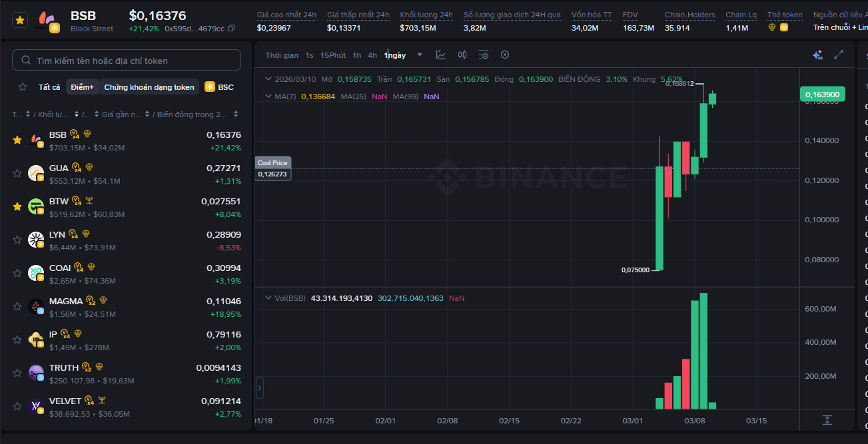Image resolution: width=868 pixels, height=444 pixels.
Task: Open the VELVET token logo
Action: (36, 407)
